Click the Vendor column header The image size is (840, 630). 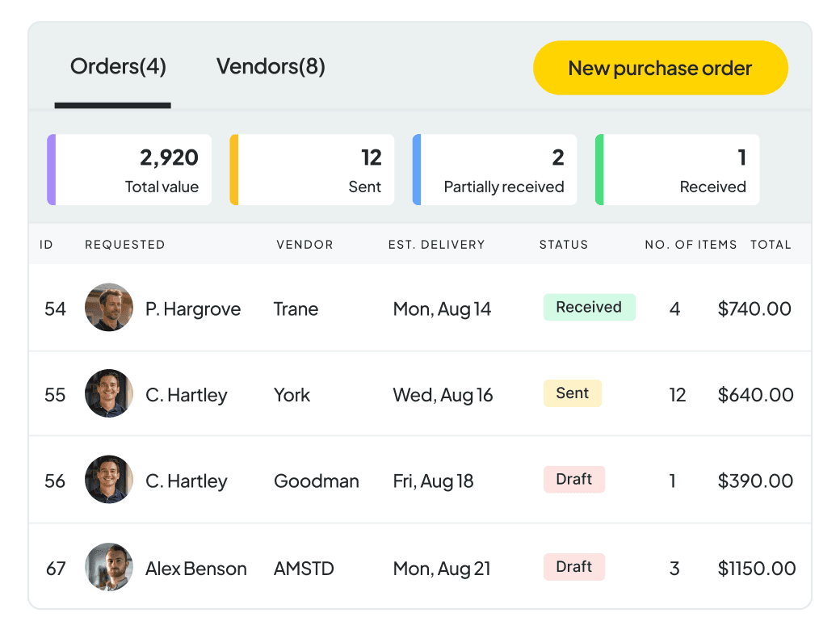point(304,245)
